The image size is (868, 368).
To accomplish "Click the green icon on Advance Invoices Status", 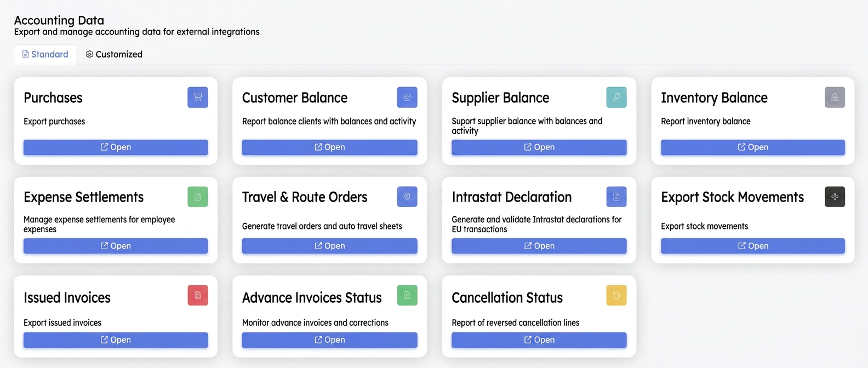I will point(407,295).
